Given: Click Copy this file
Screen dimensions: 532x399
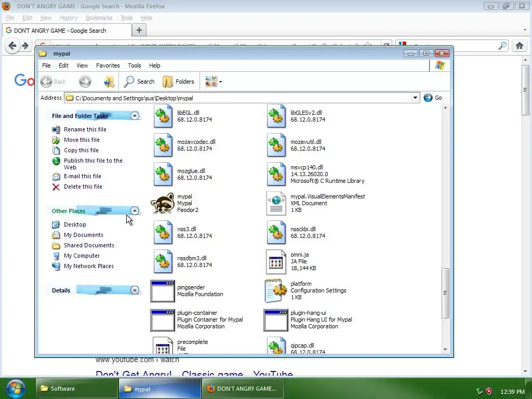Looking at the screenshot, I should pos(82,150).
